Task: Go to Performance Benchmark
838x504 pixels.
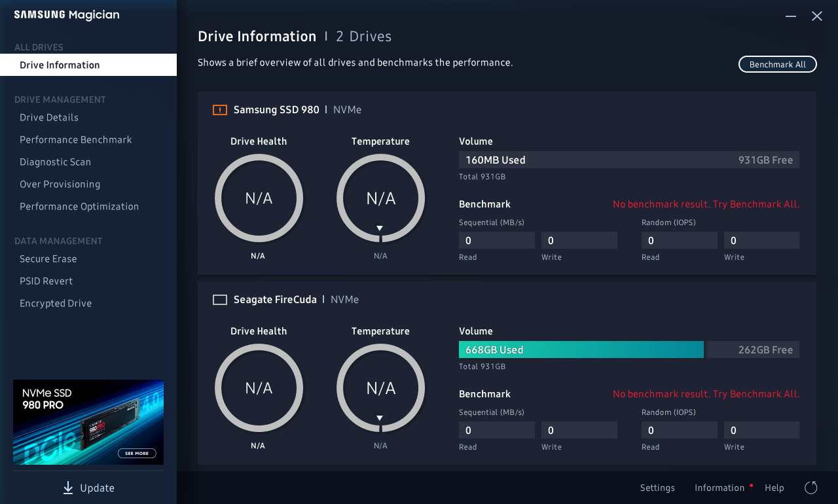Action: (x=76, y=140)
